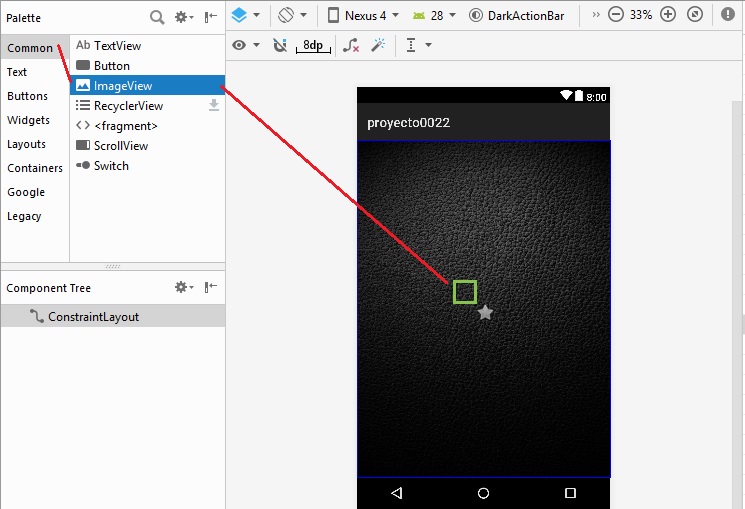This screenshot has height=509, width=745.
Task: Open the eye view options dropdown
Action: click(x=245, y=45)
